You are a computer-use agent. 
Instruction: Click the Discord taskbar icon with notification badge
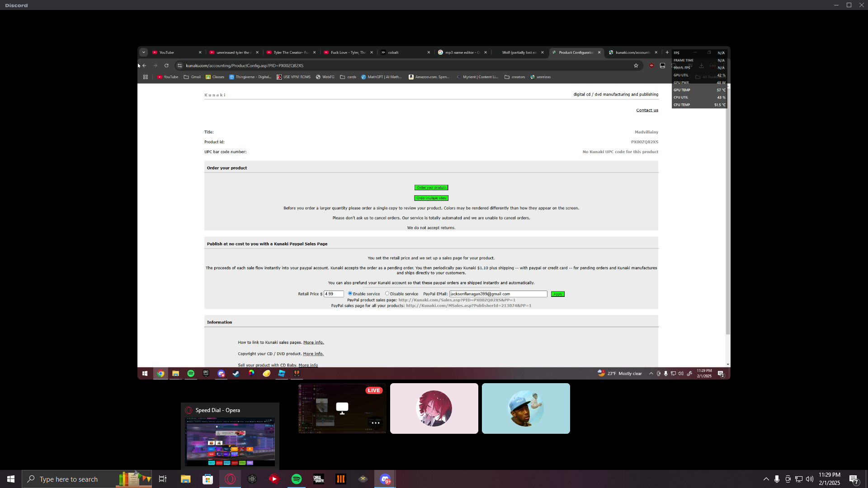[x=385, y=479]
